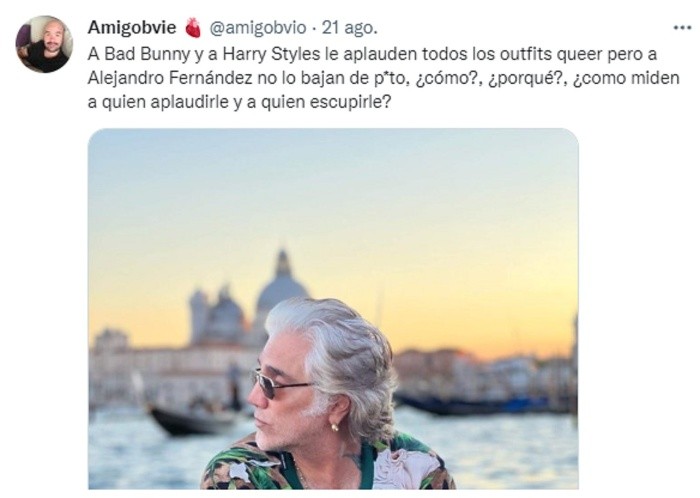Click the gold earring in the photo
The height and width of the screenshot is (498, 700).
pos(333,427)
